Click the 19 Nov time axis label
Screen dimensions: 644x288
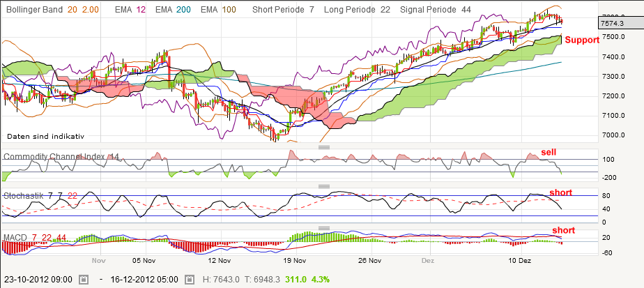296,261
